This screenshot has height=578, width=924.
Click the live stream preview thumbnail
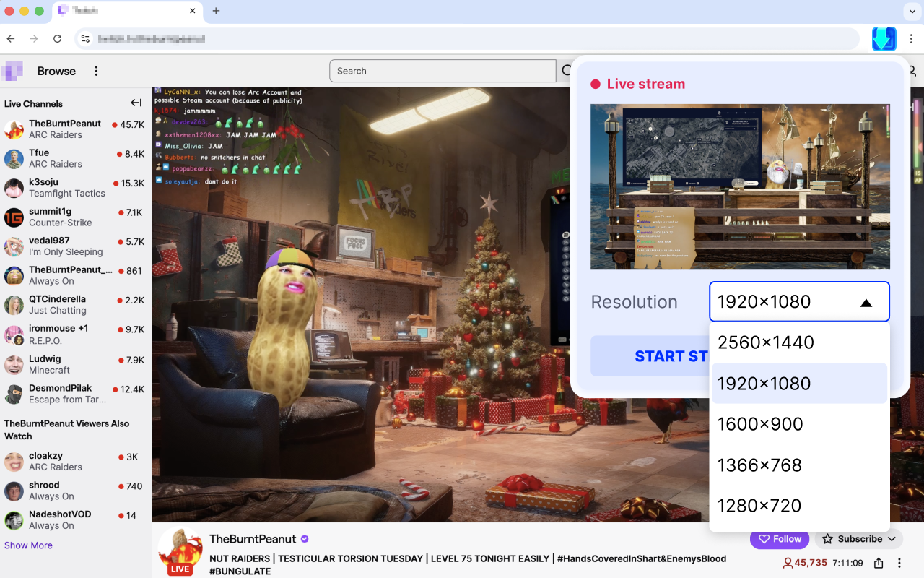(x=740, y=186)
